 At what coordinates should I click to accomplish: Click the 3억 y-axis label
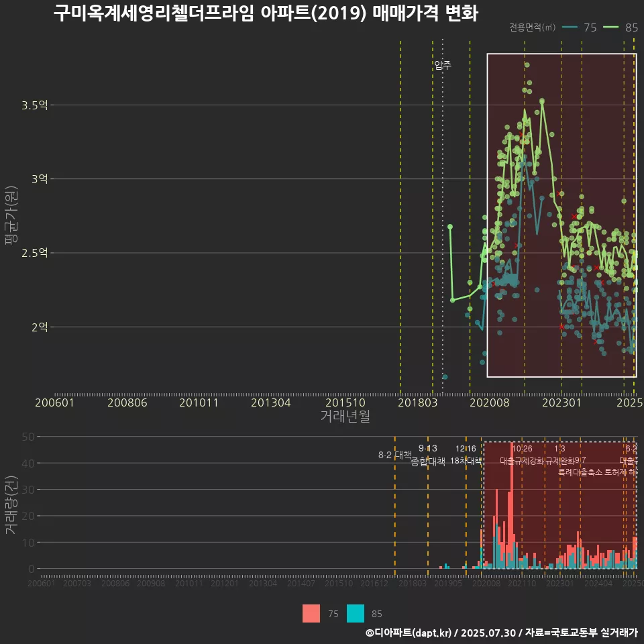40,178
